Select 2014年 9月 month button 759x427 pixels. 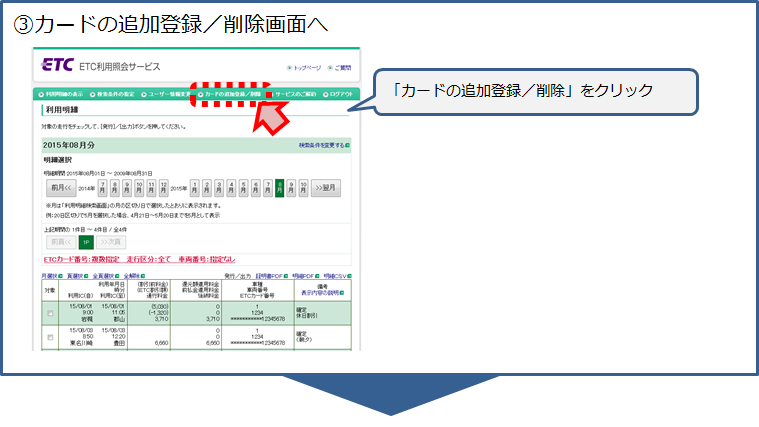click(127, 188)
